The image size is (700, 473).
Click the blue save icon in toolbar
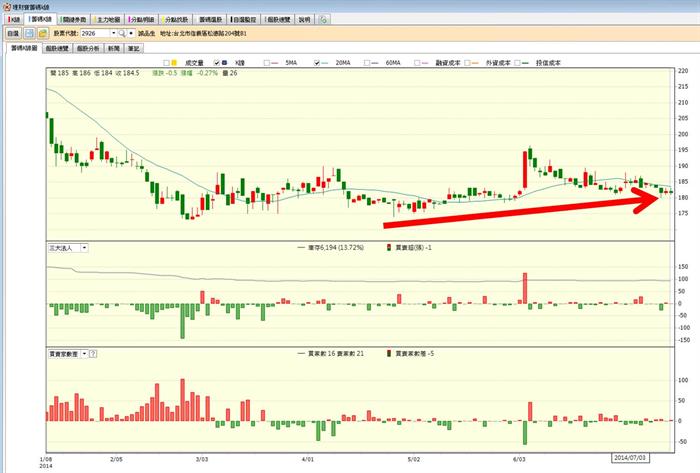pyautogui.click(x=29, y=33)
